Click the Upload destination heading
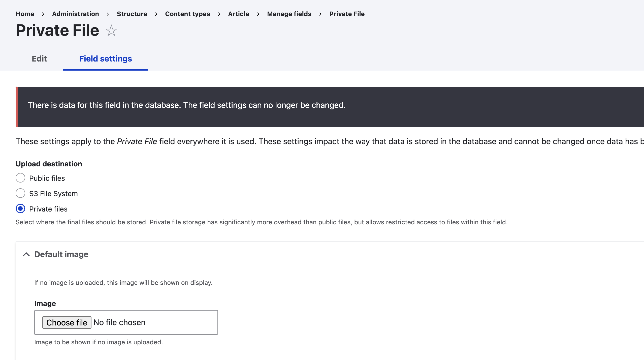This screenshot has height=360, width=644. tap(49, 163)
